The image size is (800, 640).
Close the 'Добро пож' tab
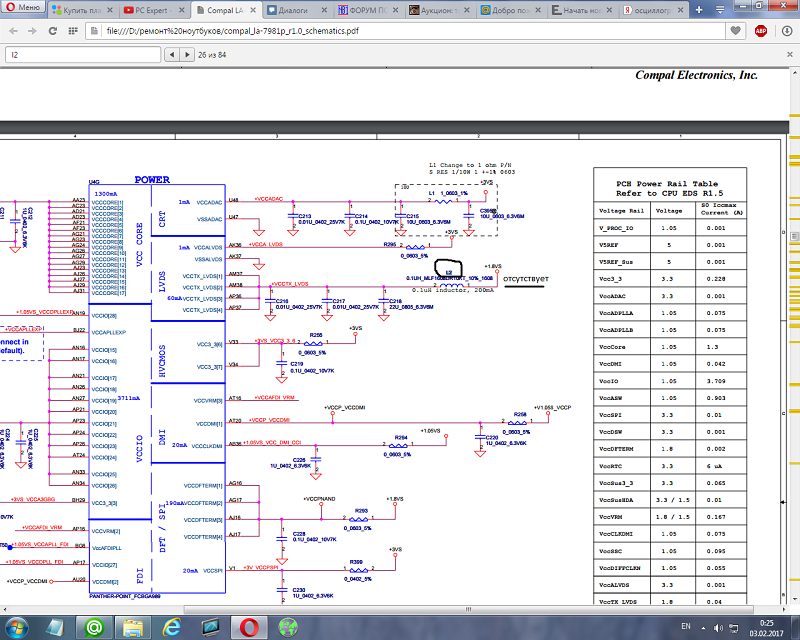tap(538, 10)
